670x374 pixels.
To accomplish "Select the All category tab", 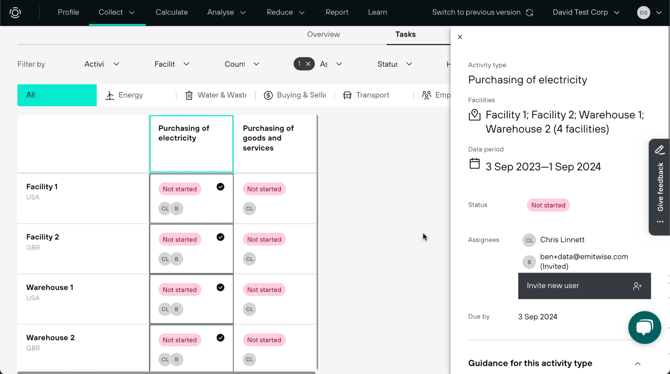I will 57,95.
